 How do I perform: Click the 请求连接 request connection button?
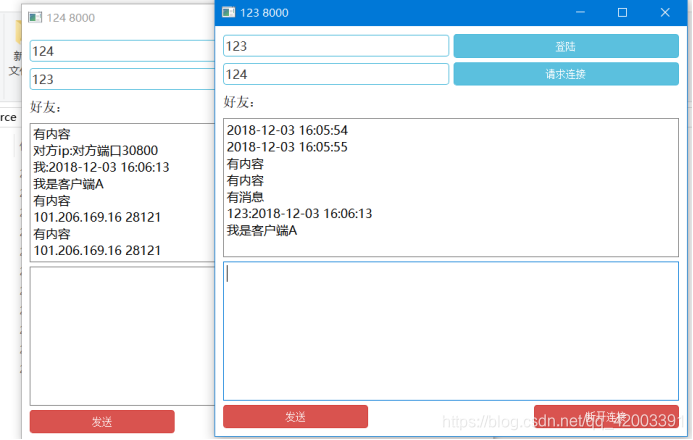click(566, 74)
